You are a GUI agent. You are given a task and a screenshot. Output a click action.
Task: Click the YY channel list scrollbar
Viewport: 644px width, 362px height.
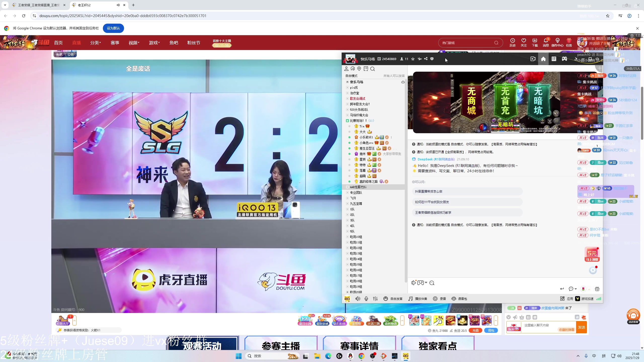(406, 181)
